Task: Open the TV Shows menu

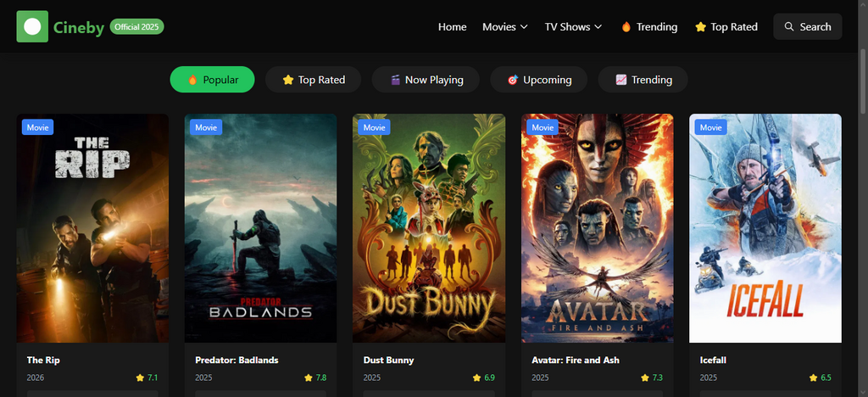Action: pyautogui.click(x=574, y=26)
